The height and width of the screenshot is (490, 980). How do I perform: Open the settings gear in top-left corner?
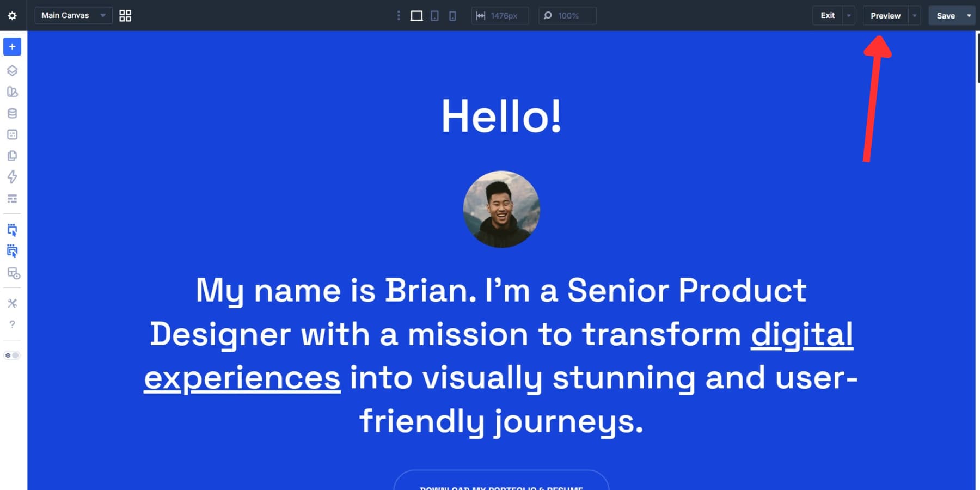tap(11, 15)
